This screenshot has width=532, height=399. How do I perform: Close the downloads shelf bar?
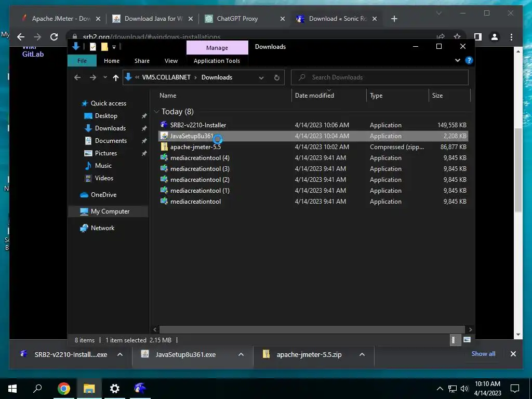coord(513,354)
